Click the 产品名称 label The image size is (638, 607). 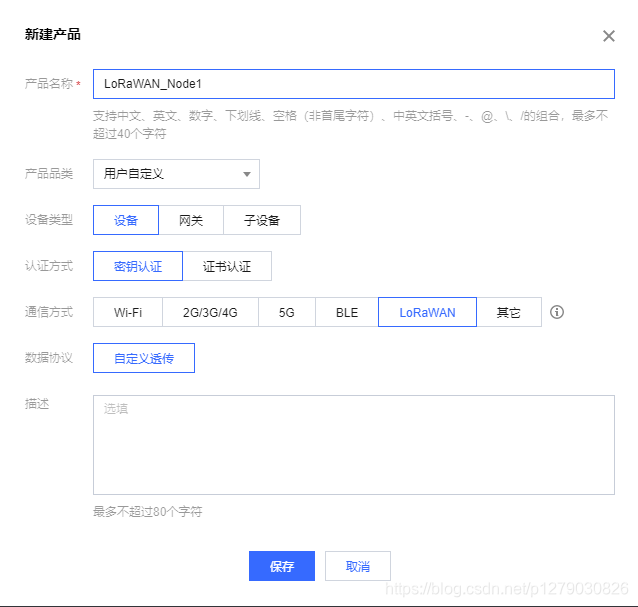(49, 83)
